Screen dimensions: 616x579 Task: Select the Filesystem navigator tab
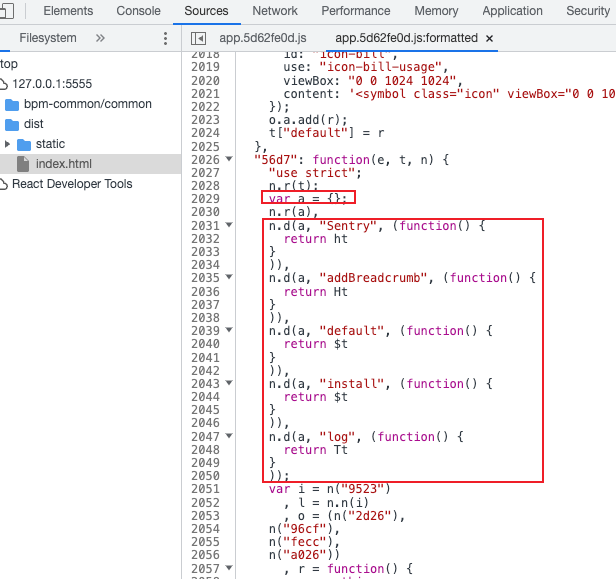point(47,38)
